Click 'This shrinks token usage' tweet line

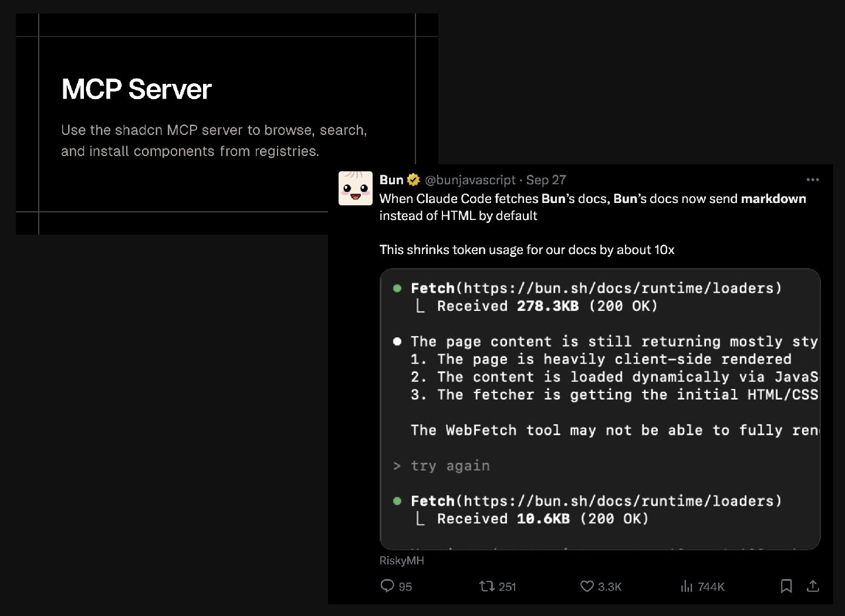(527, 250)
